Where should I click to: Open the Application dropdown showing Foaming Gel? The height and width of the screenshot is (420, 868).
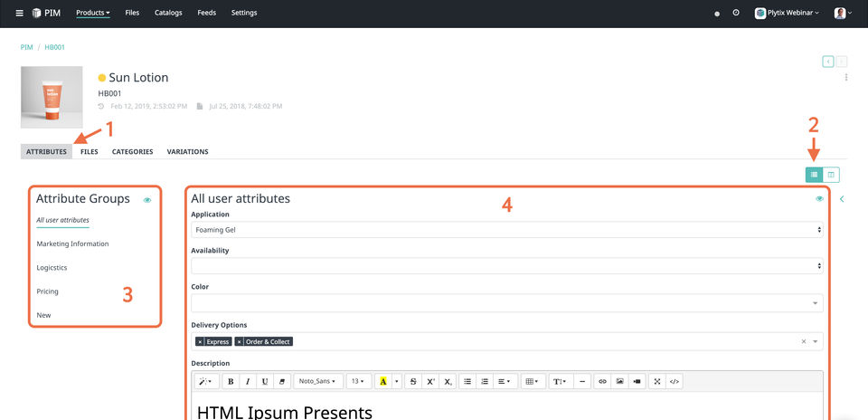coord(507,229)
